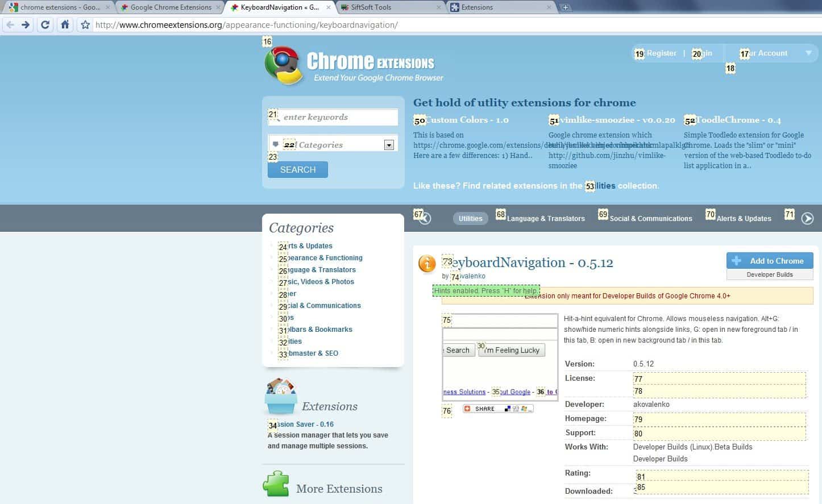Switch to the Google Chrome Extensions tab
Viewport: 822px width, 504px height.
(x=171, y=7)
